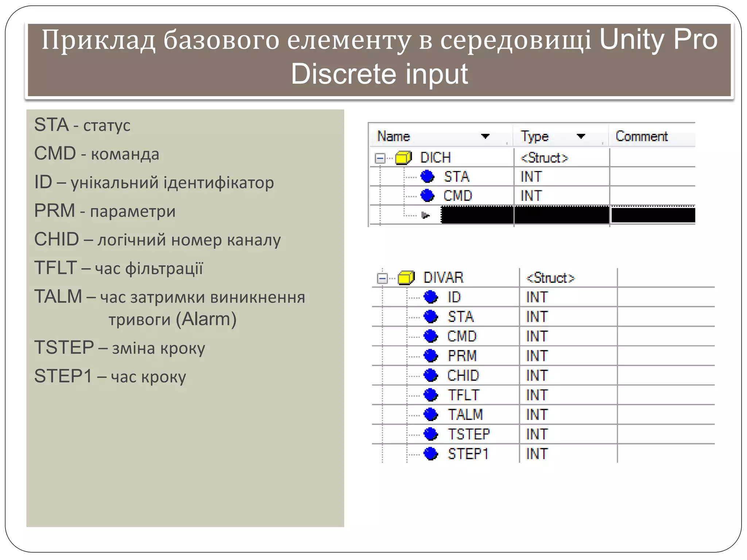
Task: Select the CMD member under DICH
Action: point(458,196)
